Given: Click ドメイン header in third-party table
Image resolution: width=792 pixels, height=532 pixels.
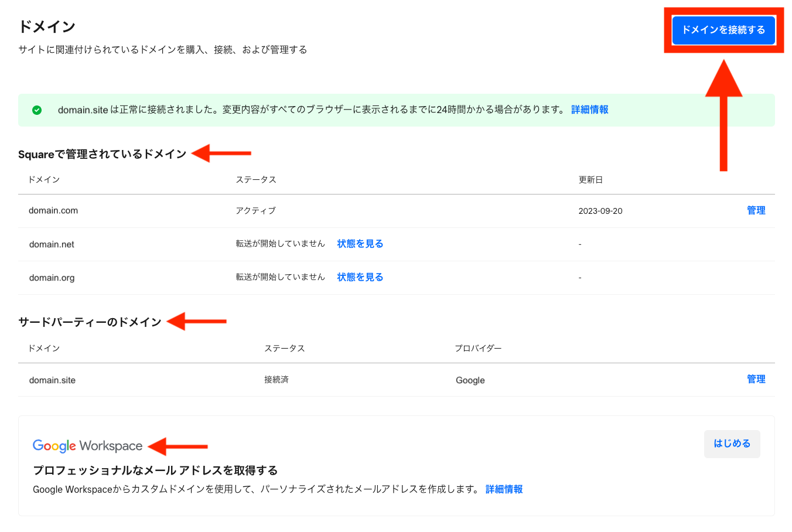Looking at the screenshot, I should 44,349.
